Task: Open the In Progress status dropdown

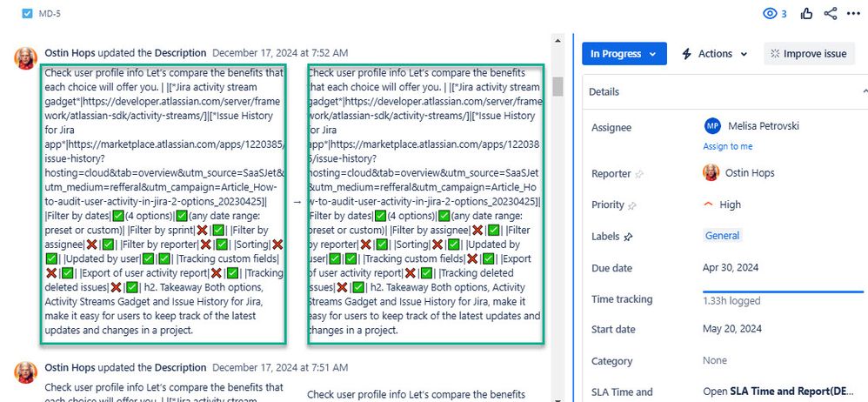Action: (x=624, y=54)
